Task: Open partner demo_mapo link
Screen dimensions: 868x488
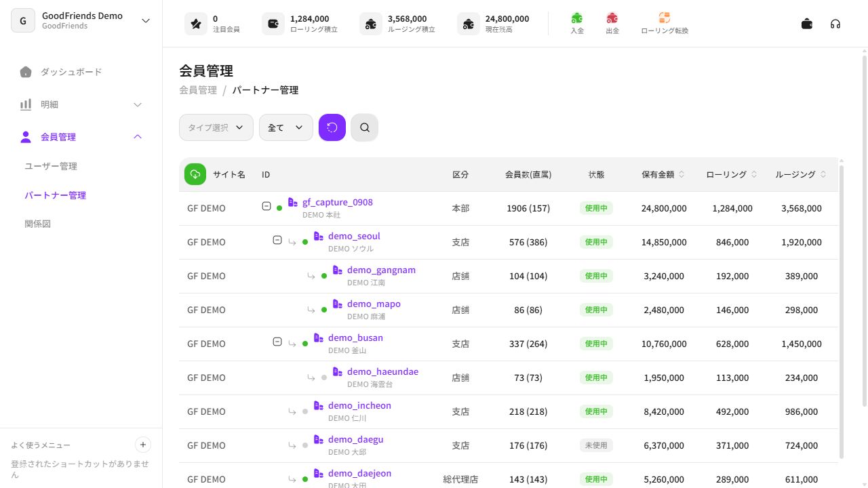Action: [374, 304]
